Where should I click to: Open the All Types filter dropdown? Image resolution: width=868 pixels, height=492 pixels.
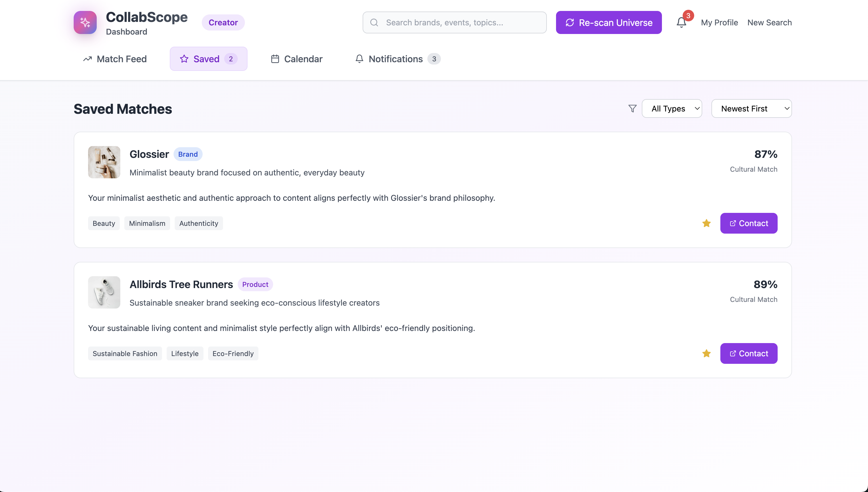pyautogui.click(x=671, y=109)
